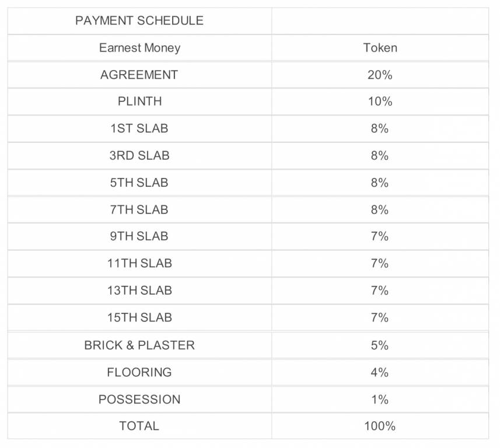Image resolution: width=500 pixels, height=448 pixels.
Task: Select the 13TH SLAB cell
Action: point(139,290)
